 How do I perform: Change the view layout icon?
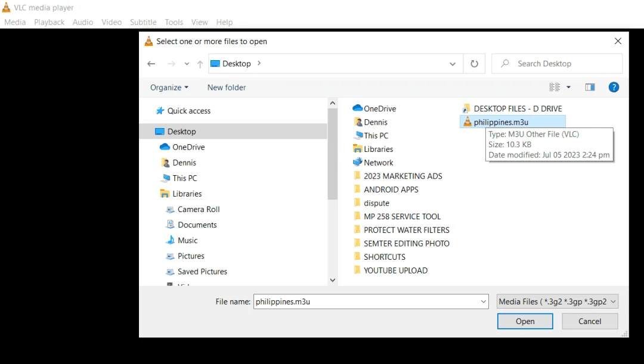[x=555, y=87]
